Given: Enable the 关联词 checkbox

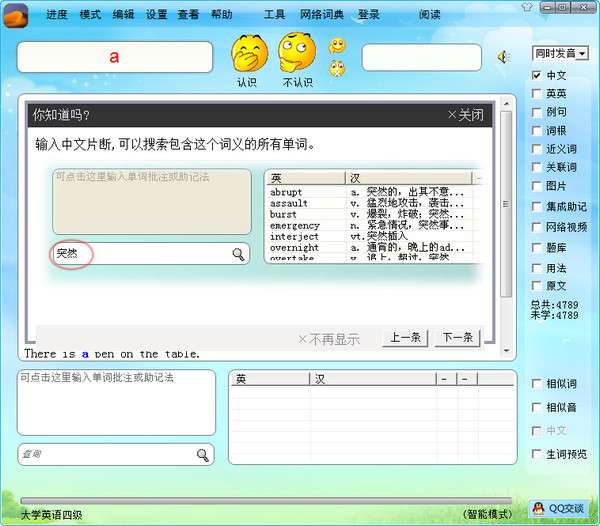Looking at the screenshot, I should (536, 167).
